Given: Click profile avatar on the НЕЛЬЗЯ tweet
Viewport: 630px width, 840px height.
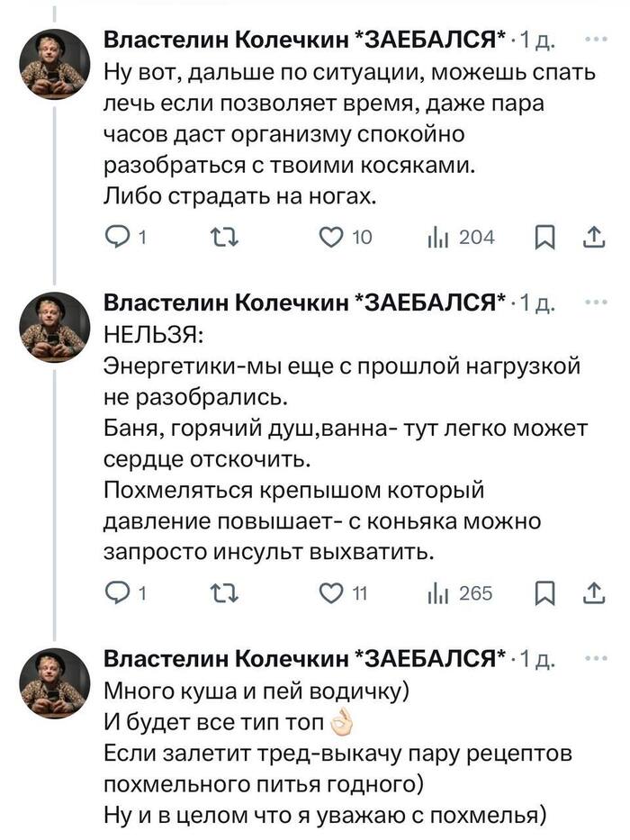Looking at the screenshot, I should pos(54,327).
